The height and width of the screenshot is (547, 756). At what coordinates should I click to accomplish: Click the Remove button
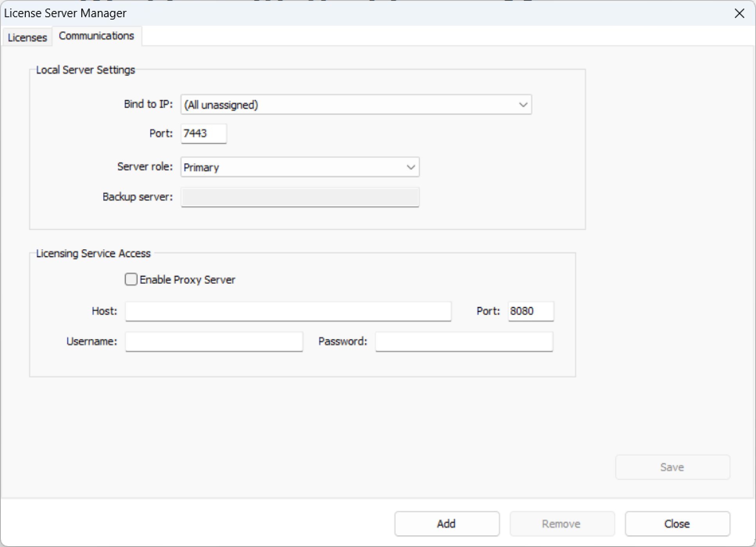point(562,524)
